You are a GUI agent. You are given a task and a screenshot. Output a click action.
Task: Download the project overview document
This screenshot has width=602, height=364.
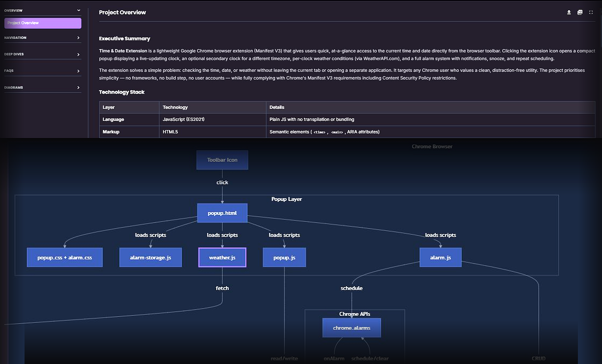(569, 13)
